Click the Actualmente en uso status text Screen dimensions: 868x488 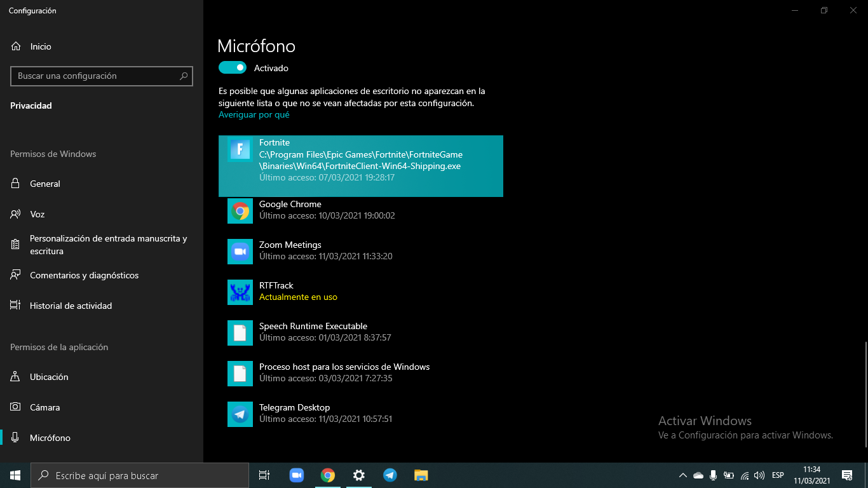298,297
